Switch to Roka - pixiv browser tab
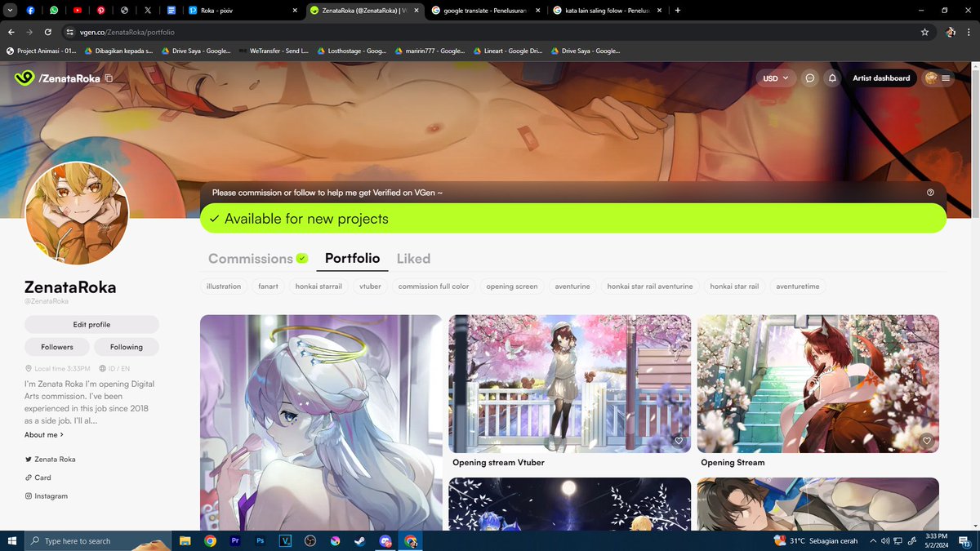This screenshot has height=551, width=980. click(x=241, y=11)
